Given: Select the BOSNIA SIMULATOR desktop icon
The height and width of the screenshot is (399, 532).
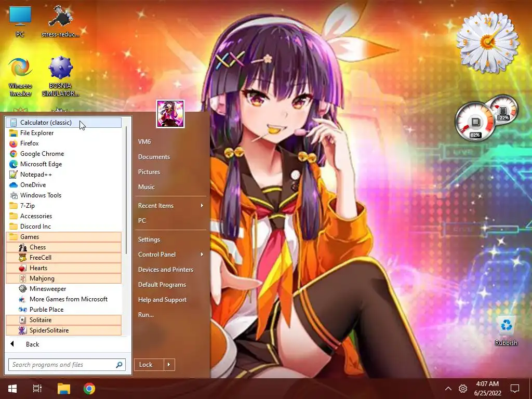Looking at the screenshot, I should coord(60,77).
